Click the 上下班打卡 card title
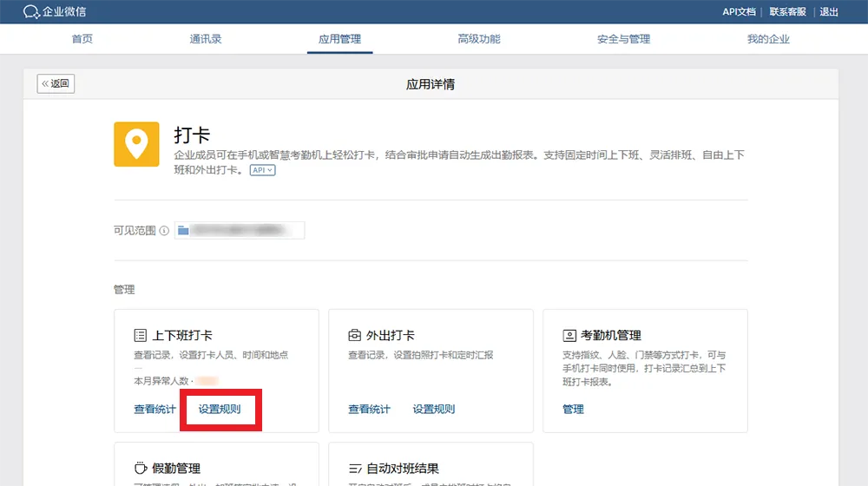The width and height of the screenshot is (868, 486). coord(182,336)
